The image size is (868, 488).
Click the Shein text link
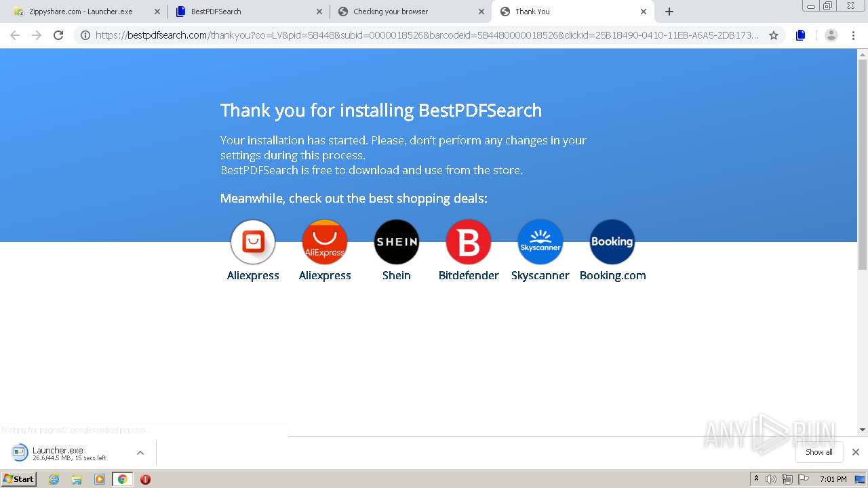click(x=397, y=275)
